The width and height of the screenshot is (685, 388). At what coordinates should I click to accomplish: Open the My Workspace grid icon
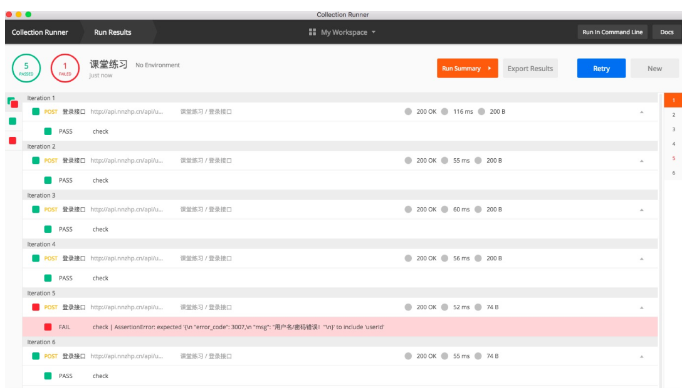pos(312,32)
